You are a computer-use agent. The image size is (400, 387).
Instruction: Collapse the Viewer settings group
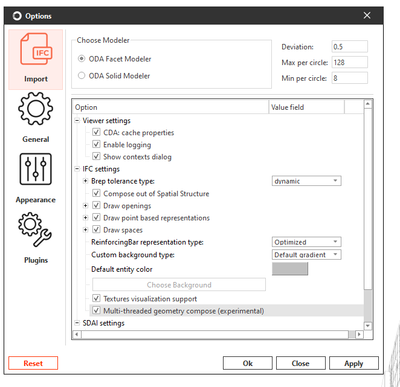[x=77, y=120]
